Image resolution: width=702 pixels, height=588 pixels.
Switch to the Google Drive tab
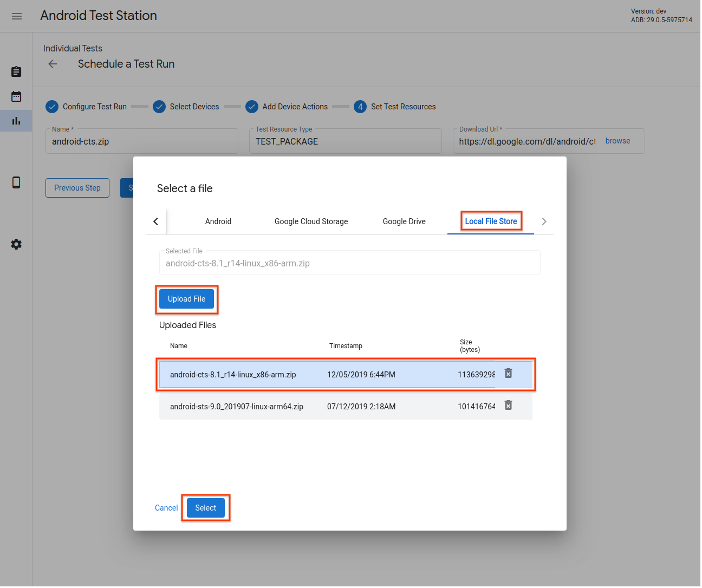[x=404, y=221]
